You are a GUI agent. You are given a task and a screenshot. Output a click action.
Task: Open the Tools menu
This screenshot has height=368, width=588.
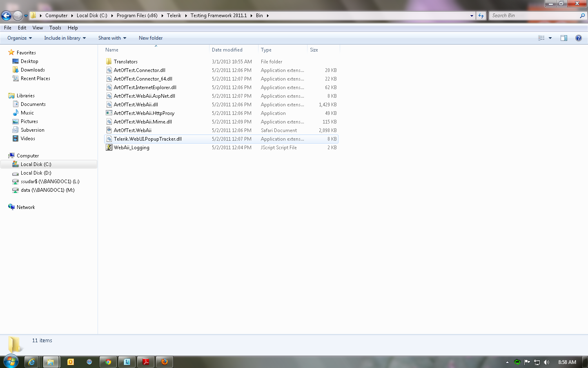coord(55,28)
